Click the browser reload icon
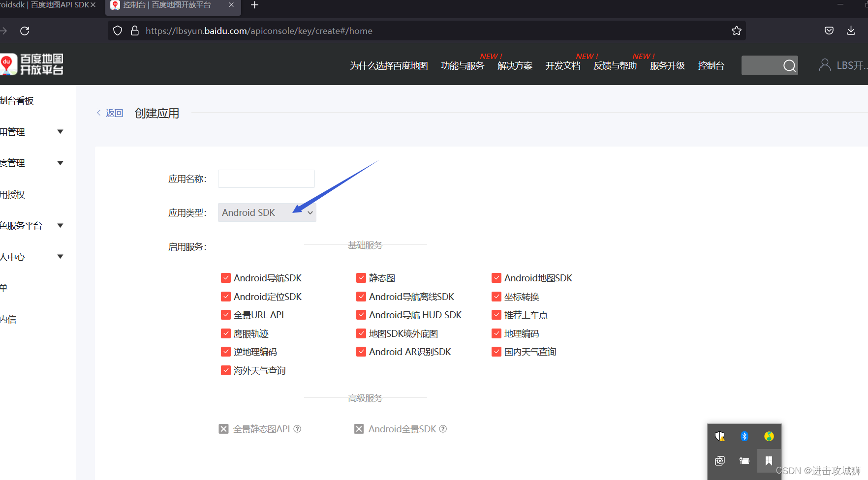The image size is (868, 480). pyautogui.click(x=25, y=31)
